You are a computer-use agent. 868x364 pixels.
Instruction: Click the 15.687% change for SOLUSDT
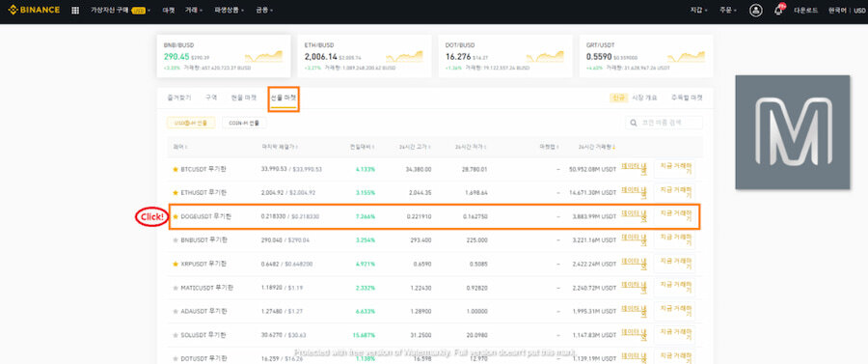tap(364, 335)
